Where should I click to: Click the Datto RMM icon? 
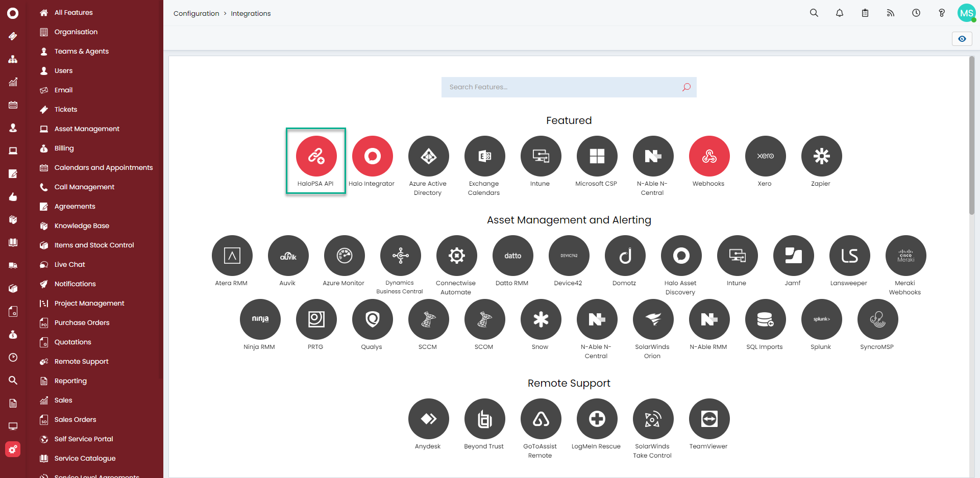click(512, 256)
